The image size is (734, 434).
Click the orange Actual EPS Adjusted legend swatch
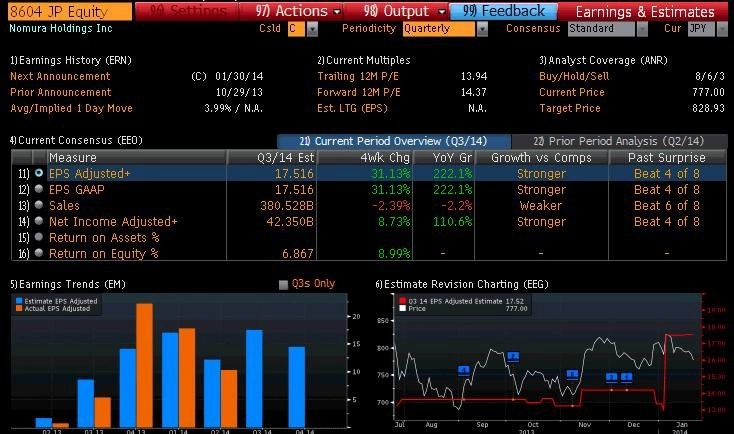(x=19, y=309)
